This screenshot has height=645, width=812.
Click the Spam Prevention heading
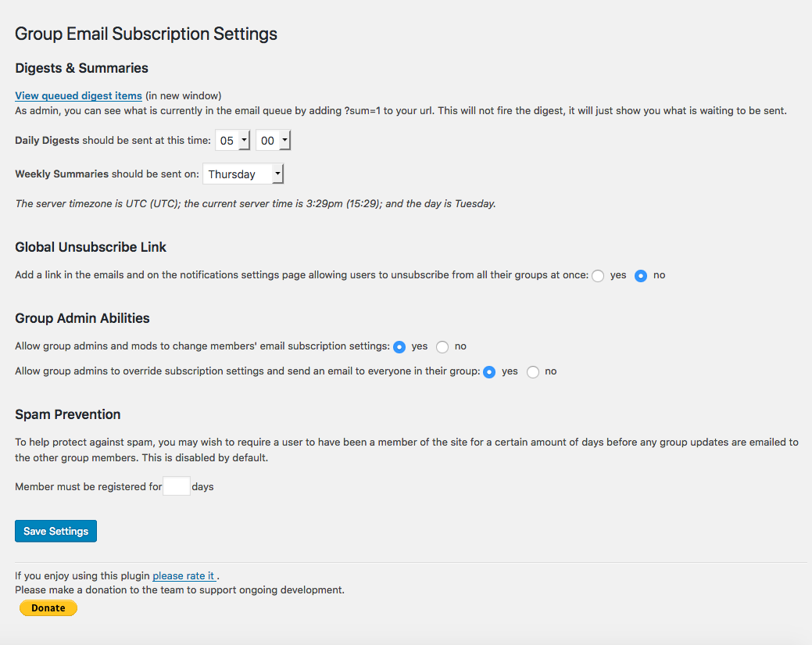[68, 414]
